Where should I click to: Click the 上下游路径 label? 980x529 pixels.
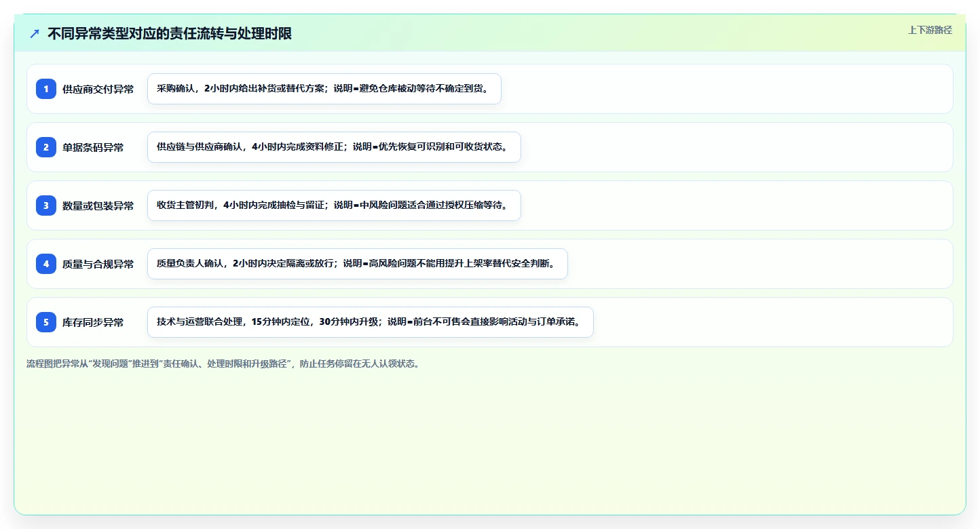click(930, 30)
